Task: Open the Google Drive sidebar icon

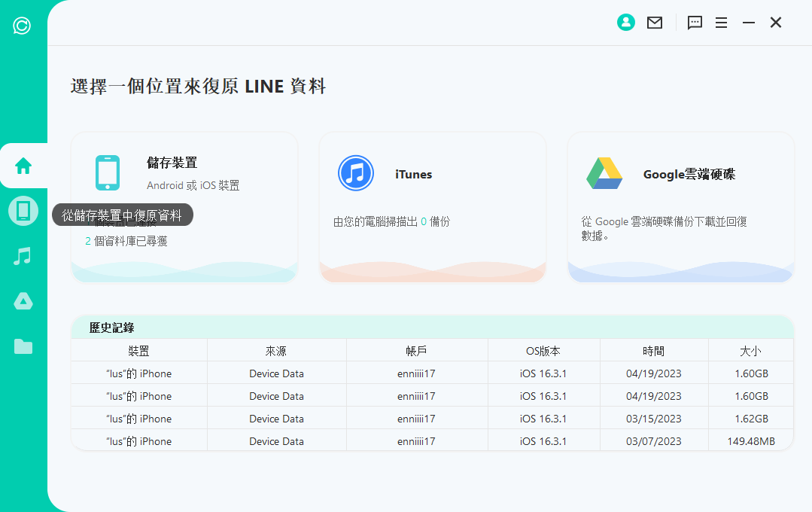Action: coord(23,302)
